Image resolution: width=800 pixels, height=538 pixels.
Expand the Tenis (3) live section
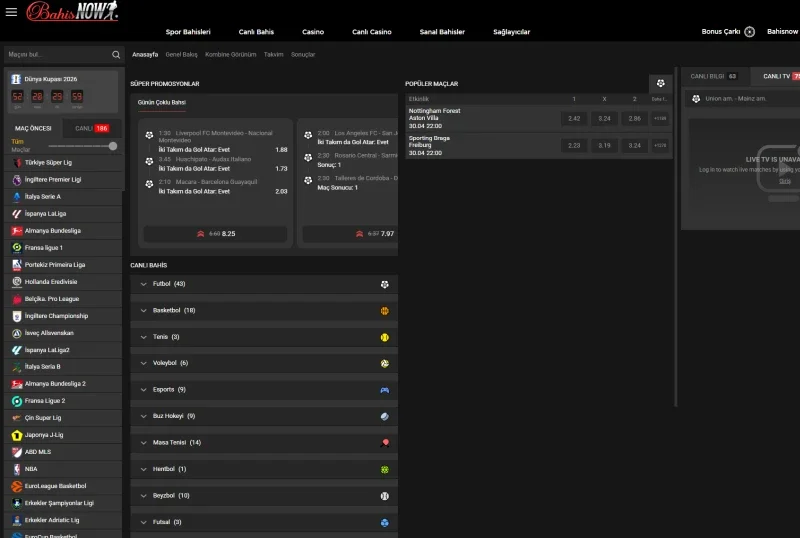264,337
